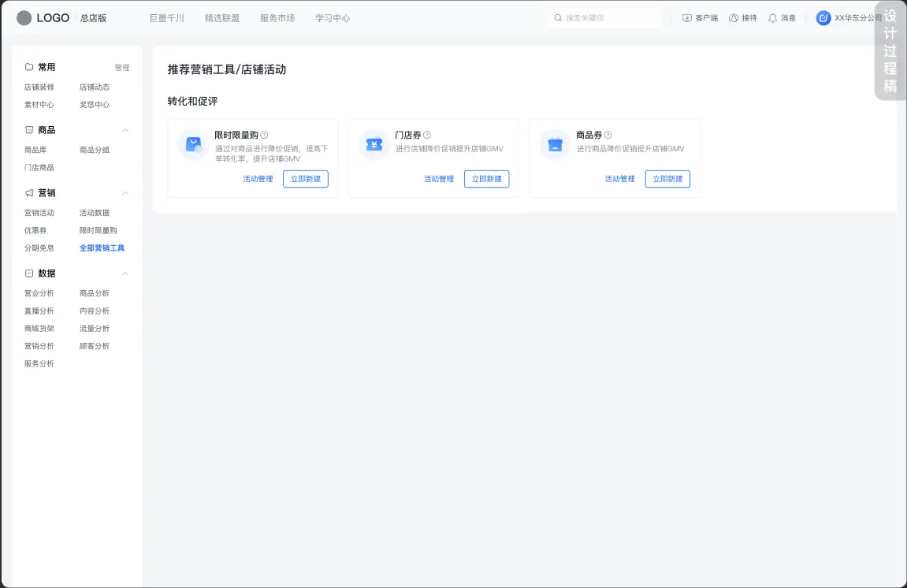Open 营业分析 in sidebar
Image resolution: width=907 pixels, height=588 pixels.
pos(39,293)
